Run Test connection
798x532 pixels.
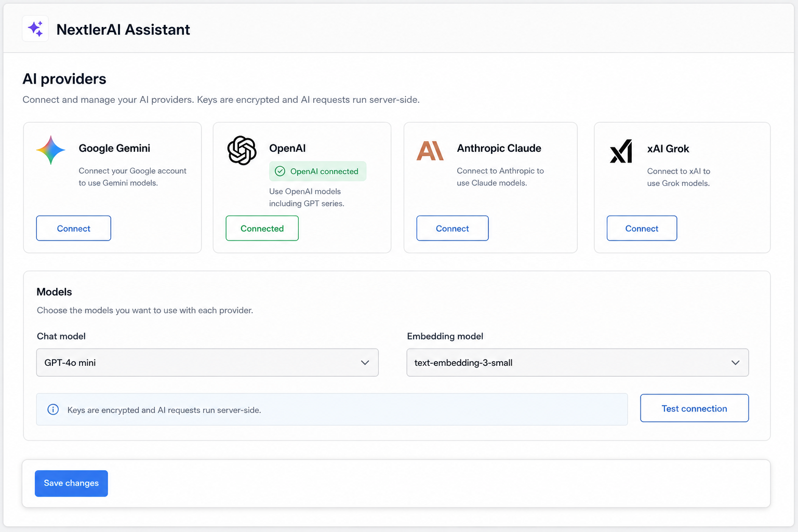tap(695, 408)
